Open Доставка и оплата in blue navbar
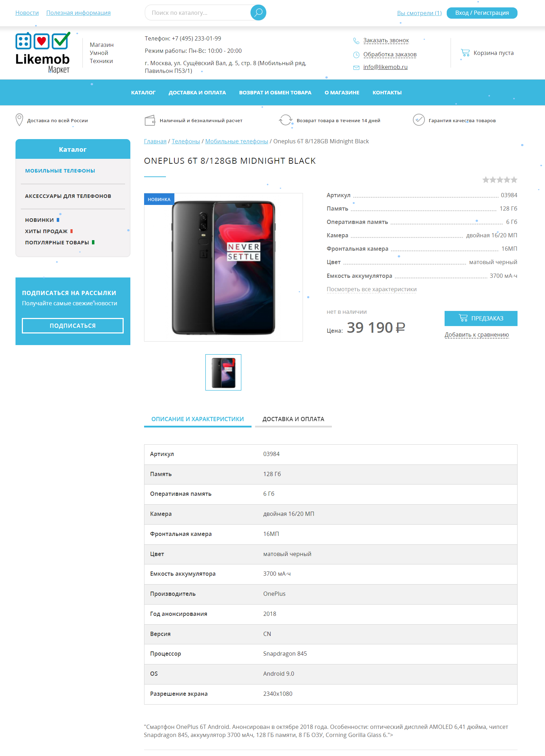The height and width of the screenshot is (756, 545). [x=197, y=93]
